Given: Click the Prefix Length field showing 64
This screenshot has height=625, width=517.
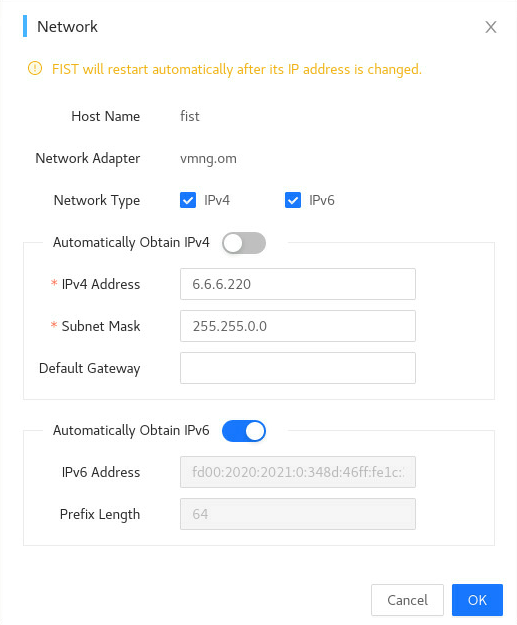Looking at the screenshot, I should tap(298, 514).
